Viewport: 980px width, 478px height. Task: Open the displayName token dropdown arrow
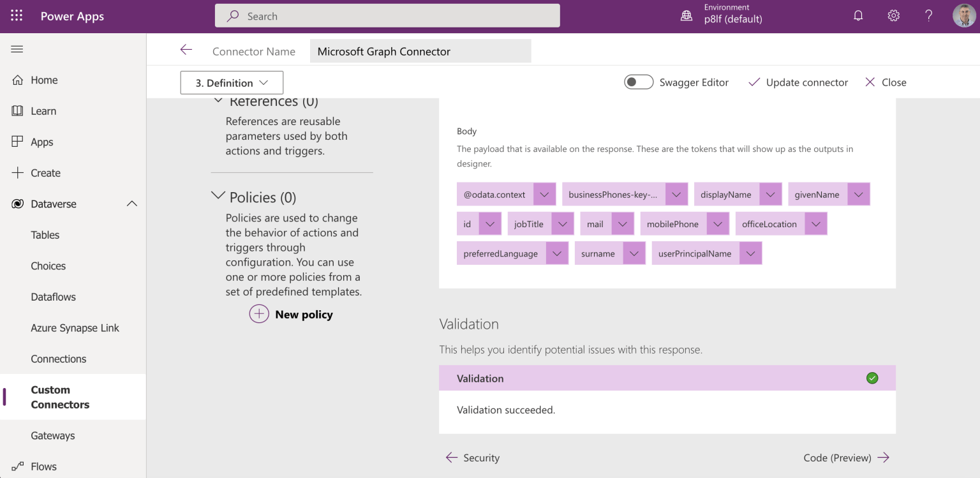pos(771,195)
